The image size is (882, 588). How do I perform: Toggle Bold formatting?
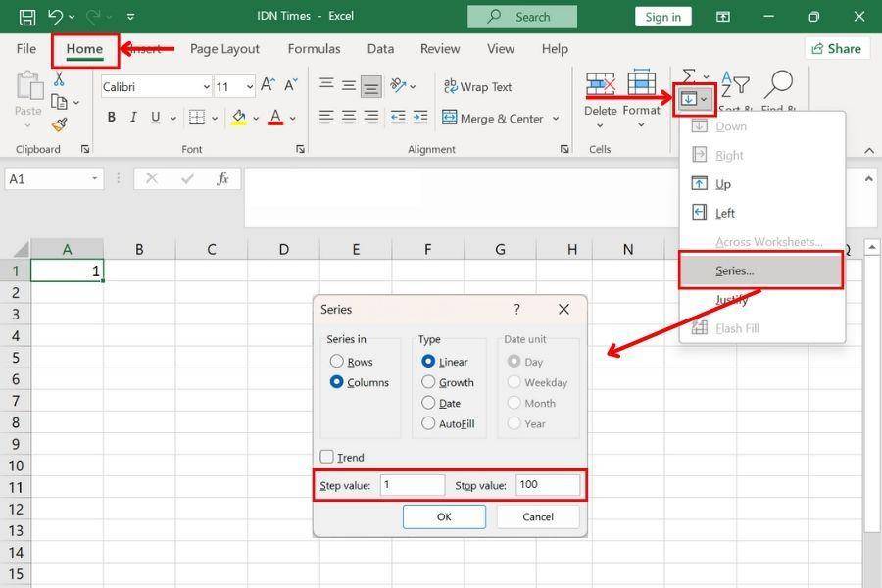(x=112, y=117)
